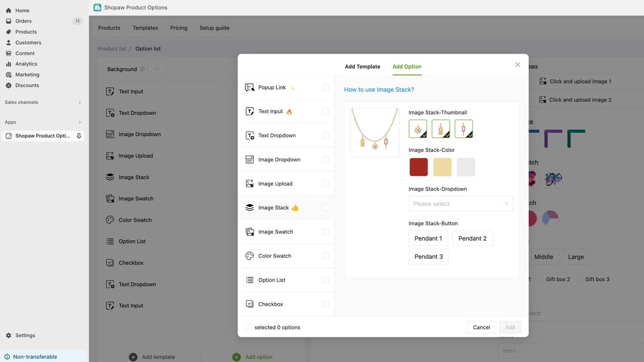
Task: Click the Checkbox icon in modal list
Action: pyautogui.click(x=250, y=304)
